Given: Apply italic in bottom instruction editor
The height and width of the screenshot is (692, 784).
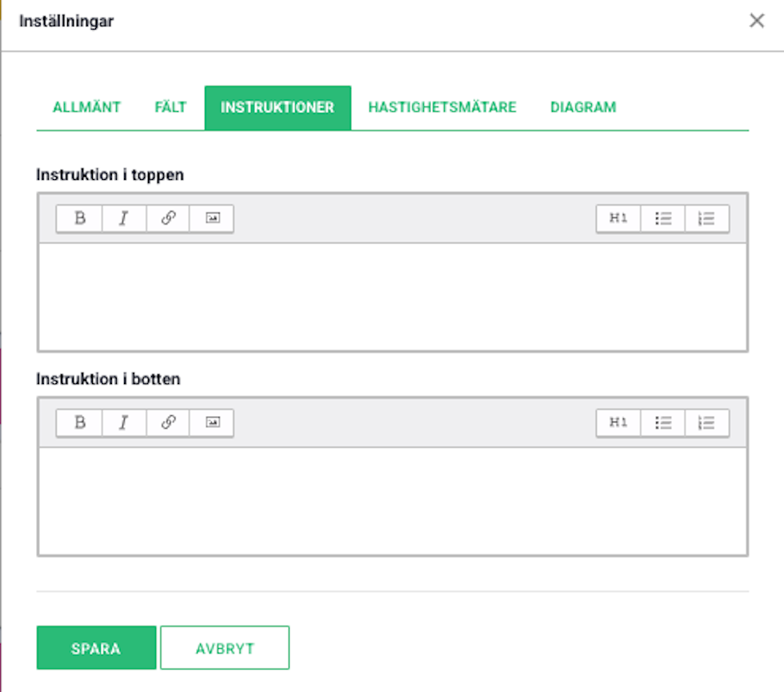Looking at the screenshot, I should [124, 422].
